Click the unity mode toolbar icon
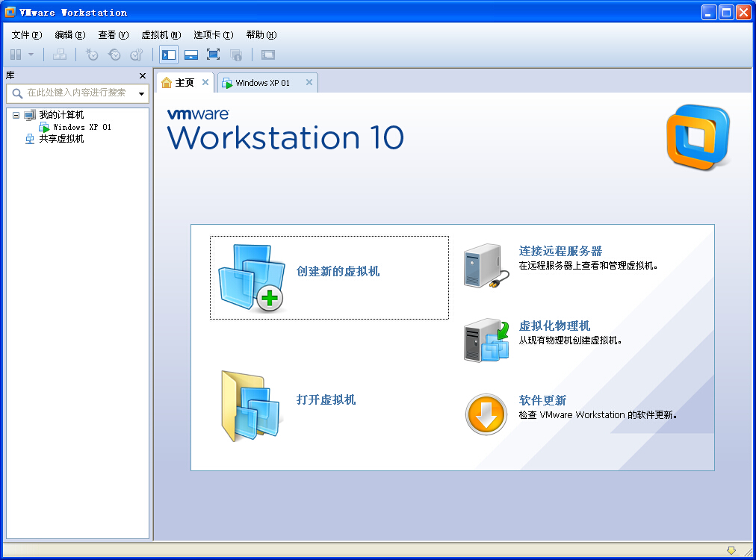The height and width of the screenshot is (560, 756). pos(235,55)
